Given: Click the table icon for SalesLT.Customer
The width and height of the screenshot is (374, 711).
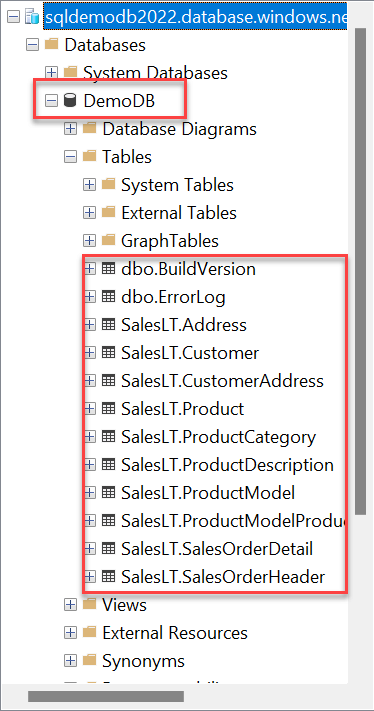Looking at the screenshot, I should coord(108,353).
